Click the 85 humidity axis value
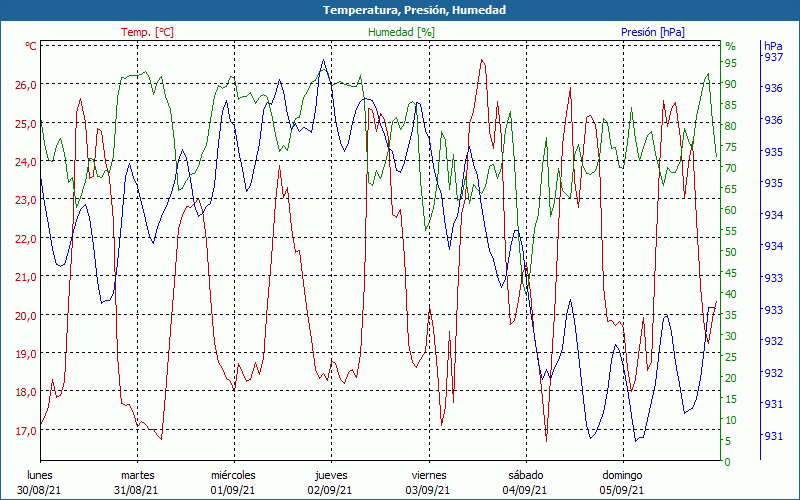Viewport: 800px width, 500px height. point(731,105)
